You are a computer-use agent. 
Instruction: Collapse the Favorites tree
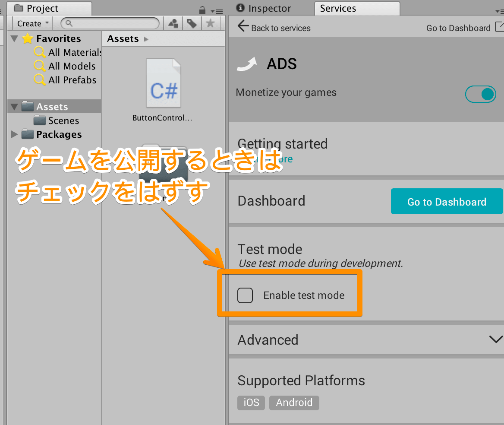[14, 38]
